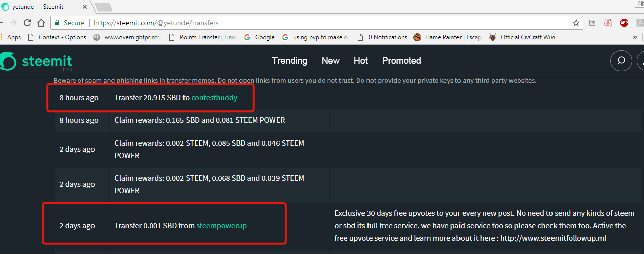Open the Context - Options bookmark
The height and width of the screenshot is (254, 644).
click(57, 37)
